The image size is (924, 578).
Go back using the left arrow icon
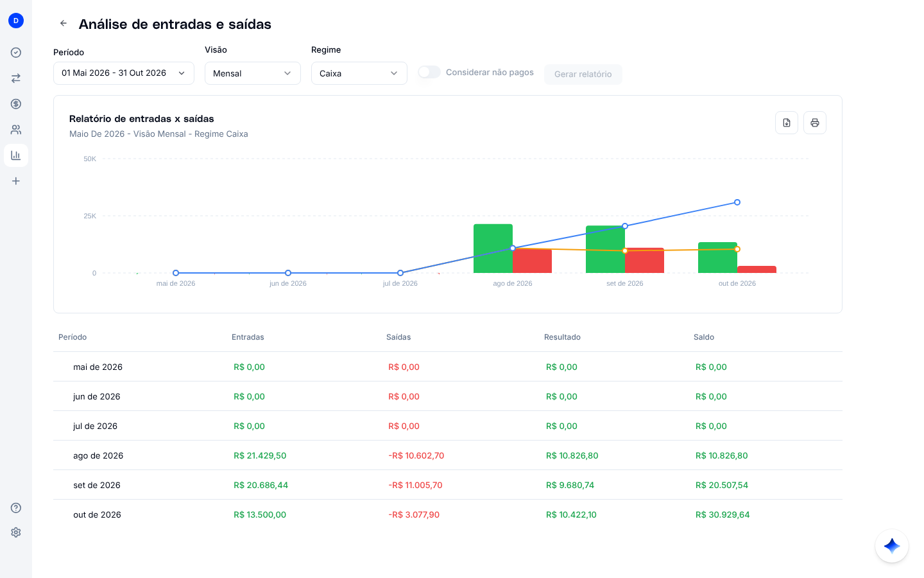[x=64, y=23]
